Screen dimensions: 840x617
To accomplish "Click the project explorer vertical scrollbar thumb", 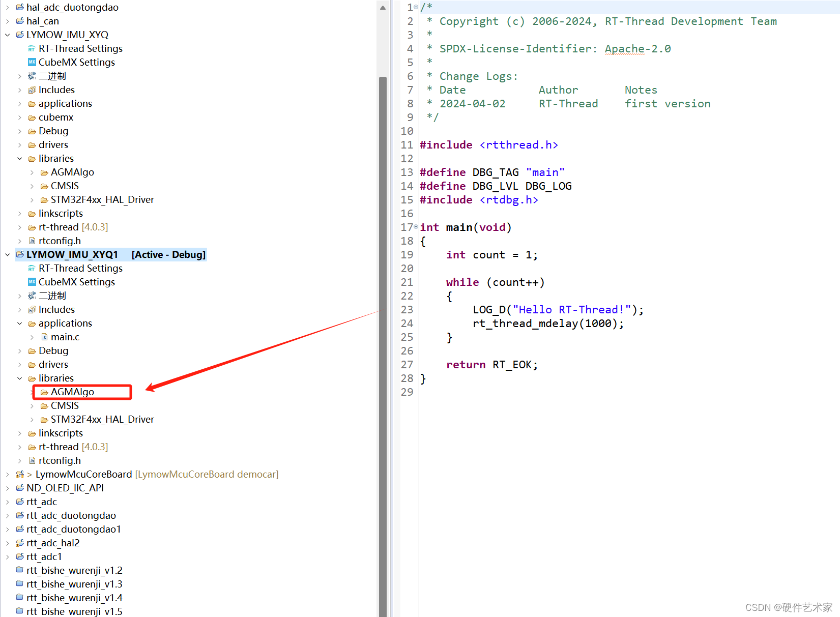I will click(383, 346).
